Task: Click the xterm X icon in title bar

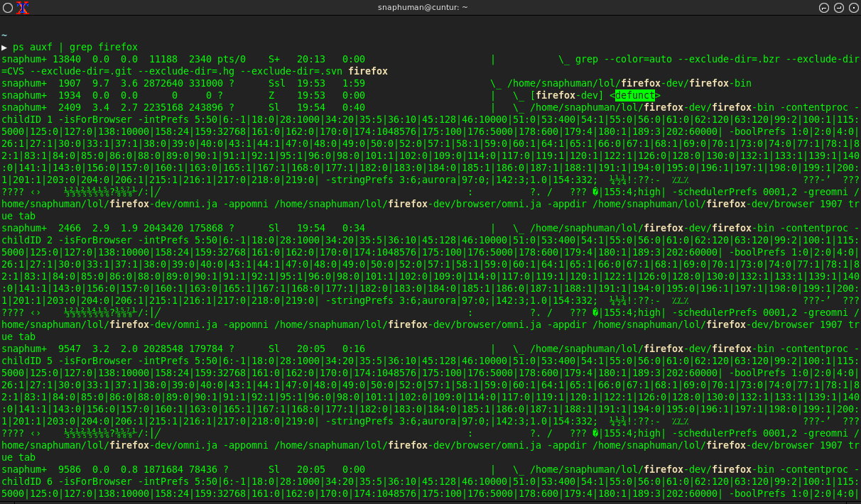Action: click(x=23, y=8)
